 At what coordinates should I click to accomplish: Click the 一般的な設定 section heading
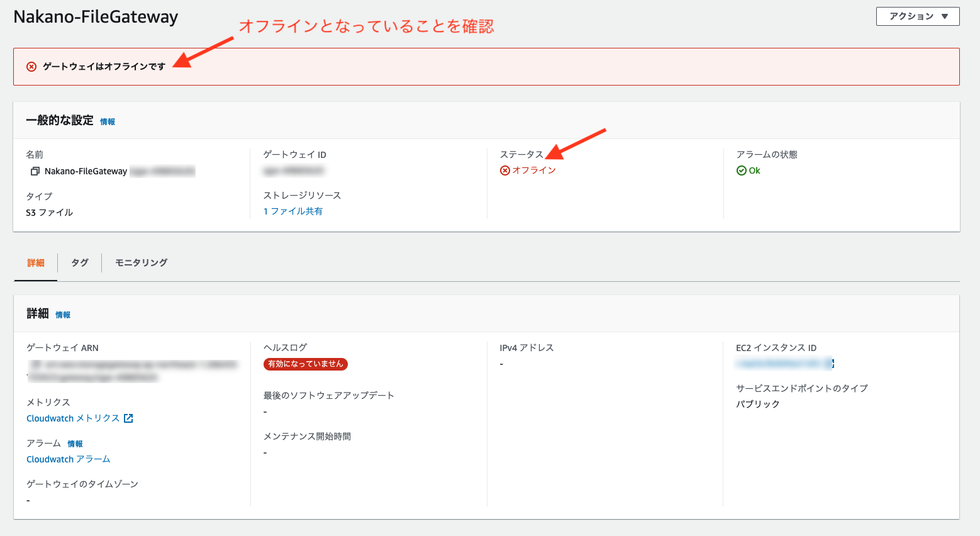point(60,120)
